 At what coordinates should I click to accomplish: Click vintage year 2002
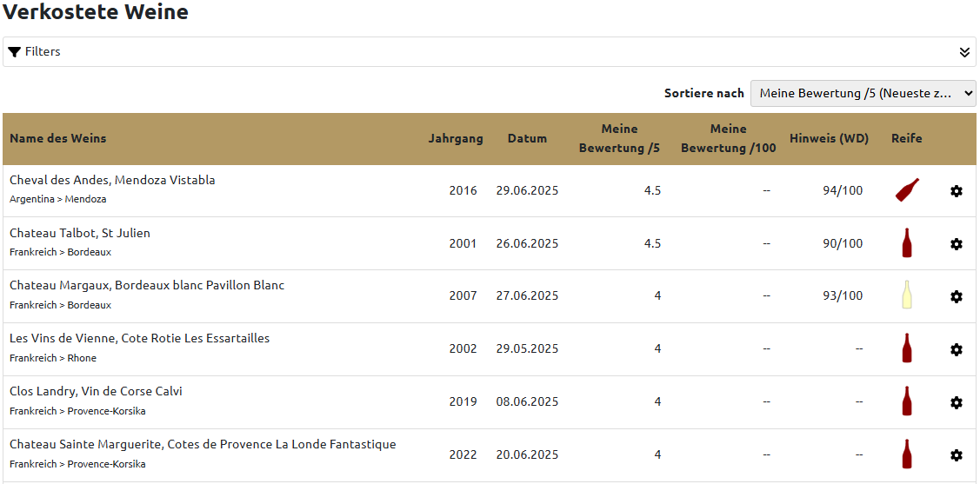(x=463, y=349)
